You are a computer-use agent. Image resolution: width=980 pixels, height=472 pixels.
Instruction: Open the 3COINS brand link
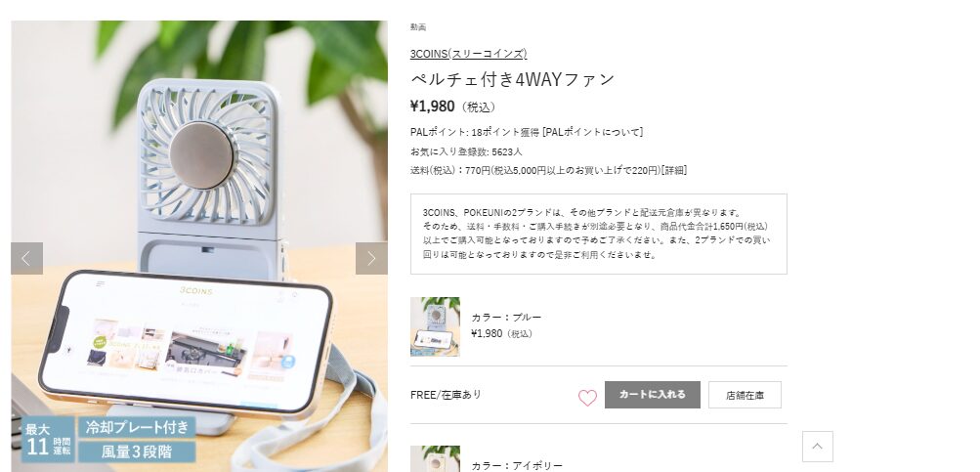pyautogui.click(x=468, y=54)
